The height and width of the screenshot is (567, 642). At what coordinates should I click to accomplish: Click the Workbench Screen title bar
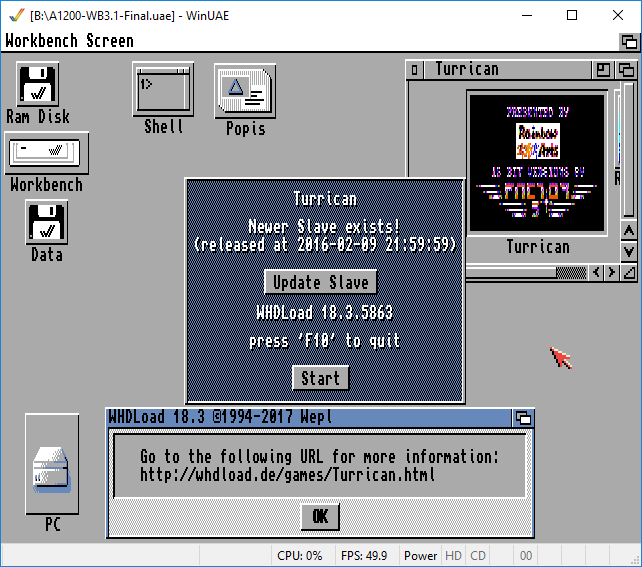pos(300,41)
